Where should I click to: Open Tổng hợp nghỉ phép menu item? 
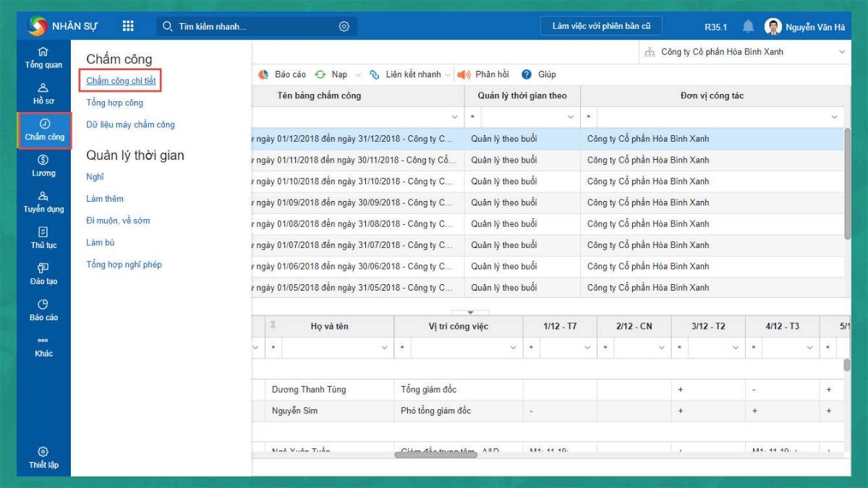[x=124, y=265]
